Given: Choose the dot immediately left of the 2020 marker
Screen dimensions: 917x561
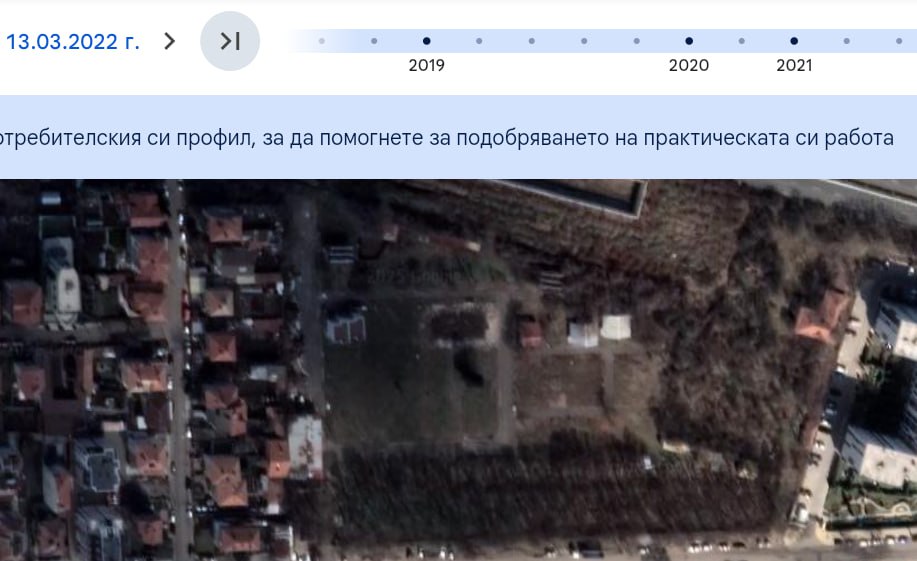Looking at the screenshot, I should (637, 41).
